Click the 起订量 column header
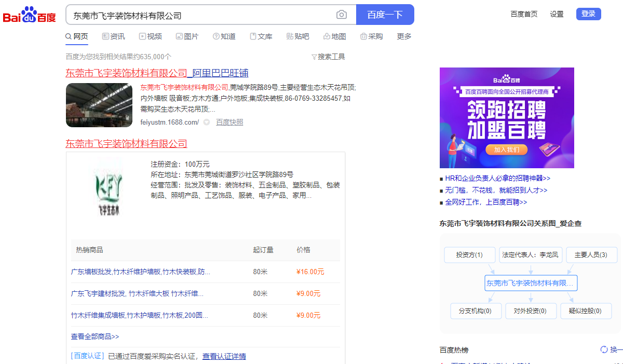Screen dimensions: 623x364 (263, 250)
